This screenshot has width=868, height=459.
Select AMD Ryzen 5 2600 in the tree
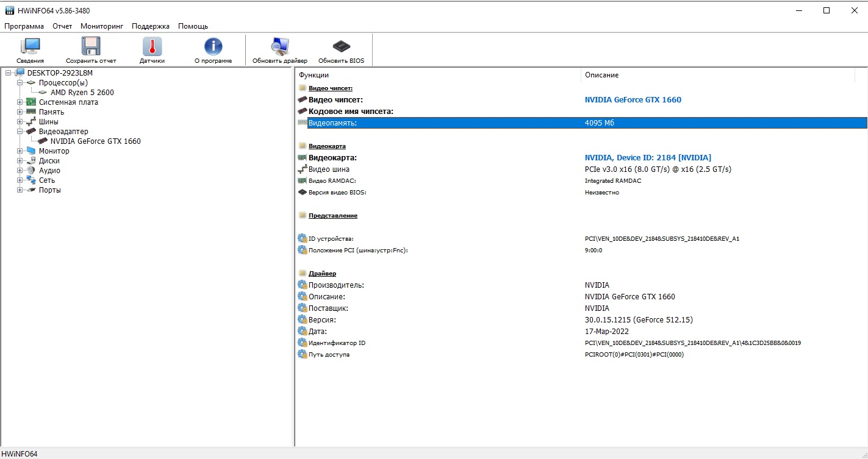[82, 93]
